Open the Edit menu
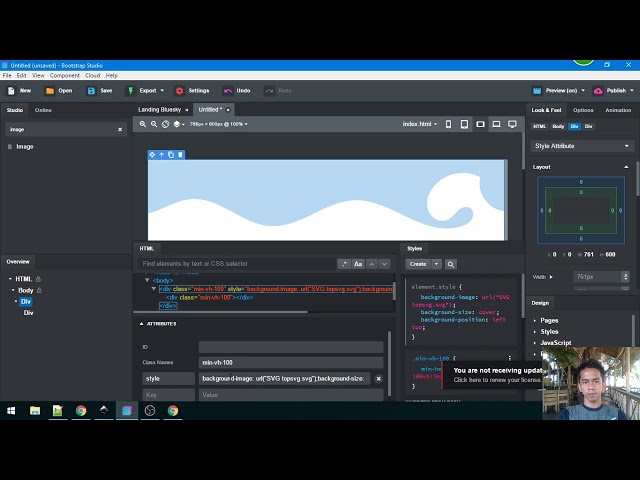This screenshot has height=480, width=640. [22, 76]
